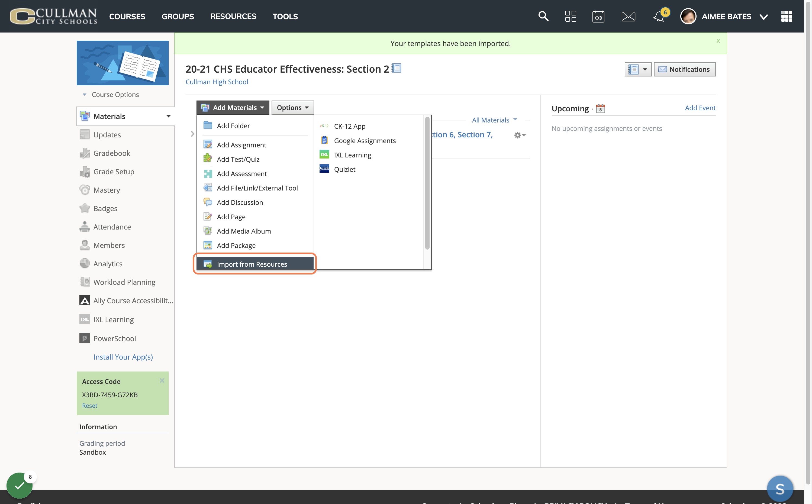Image resolution: width=812 pixels, height=504 pixels.
Task: Open the course dashboard grid icon
Action: [x=571, y=16]
